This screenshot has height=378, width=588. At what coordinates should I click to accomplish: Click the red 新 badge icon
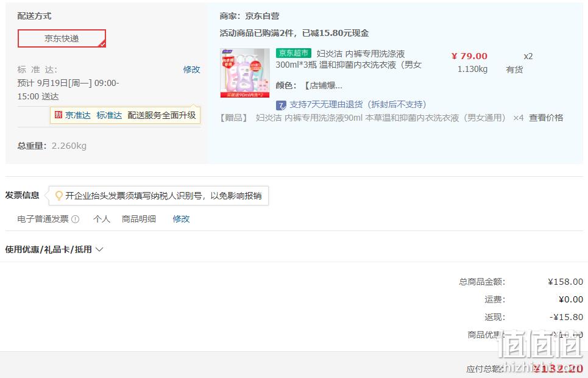click(58, 115)
